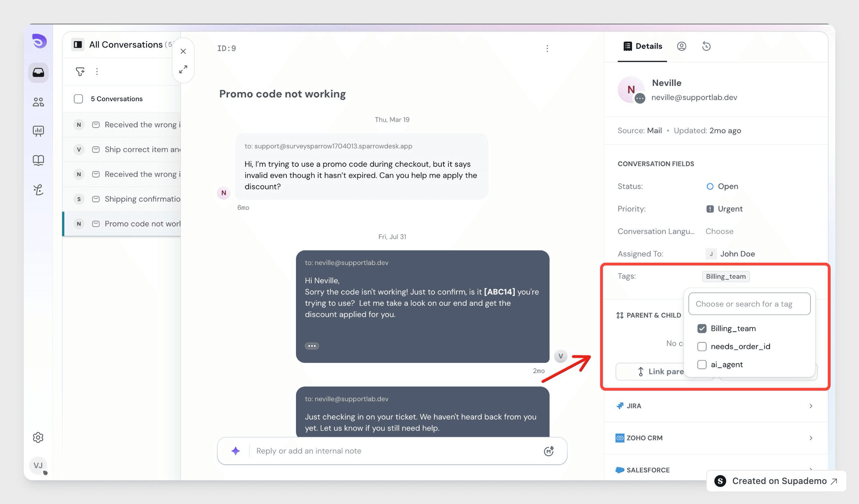Expand the JIRA section
Screen dimensions: 859x504
[x=716, y=406]
